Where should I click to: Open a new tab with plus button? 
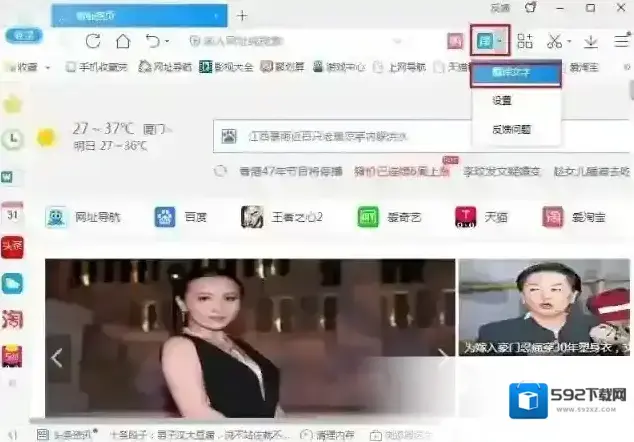[242, 15]
